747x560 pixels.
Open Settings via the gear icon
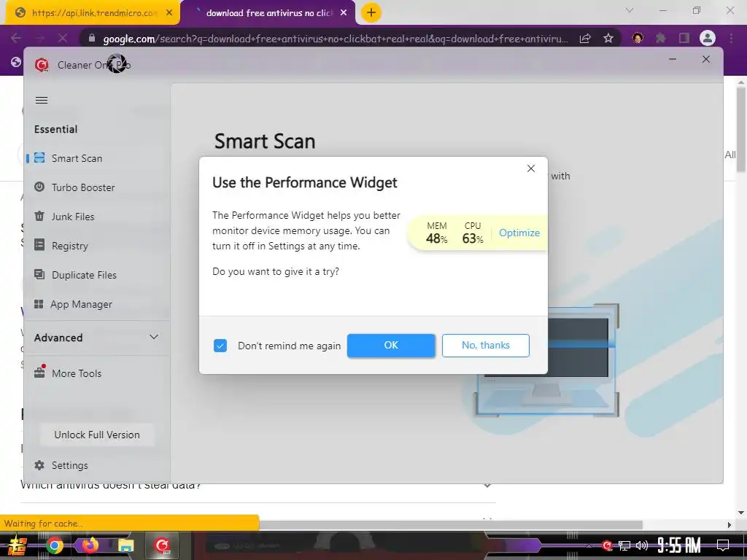pos(39,465)
